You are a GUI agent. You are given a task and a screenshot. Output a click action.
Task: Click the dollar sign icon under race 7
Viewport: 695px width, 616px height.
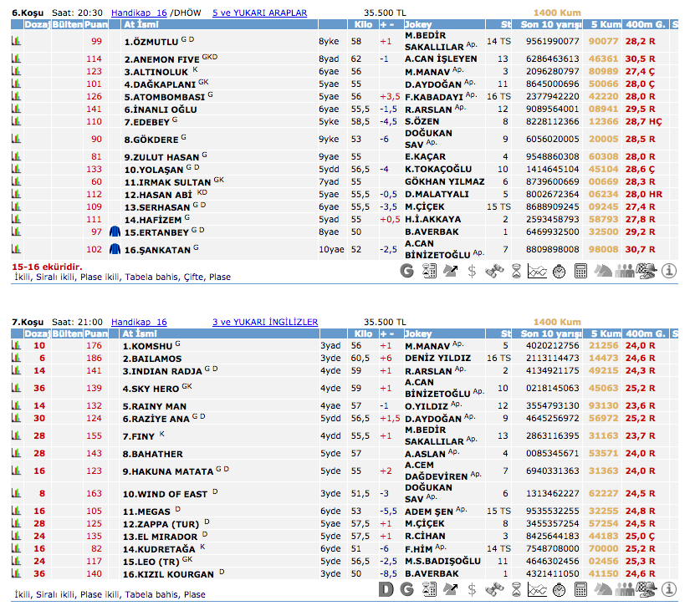point(473,589)
